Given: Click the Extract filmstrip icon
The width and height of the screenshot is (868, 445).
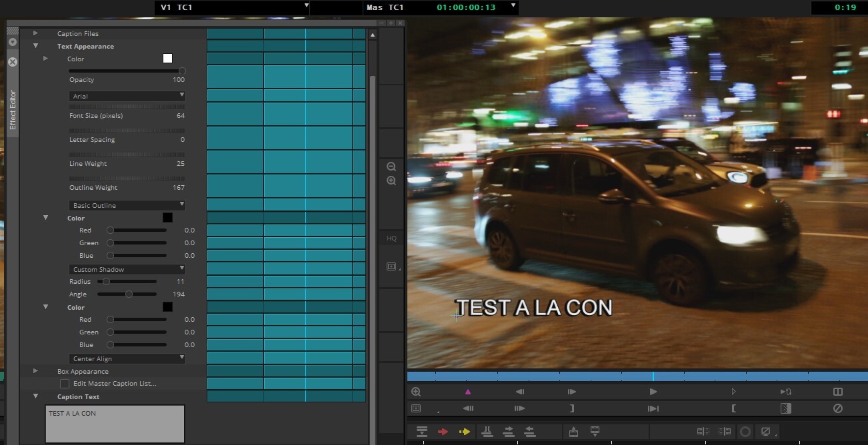Looking at the screenshot, I should (x=595, y=432).
